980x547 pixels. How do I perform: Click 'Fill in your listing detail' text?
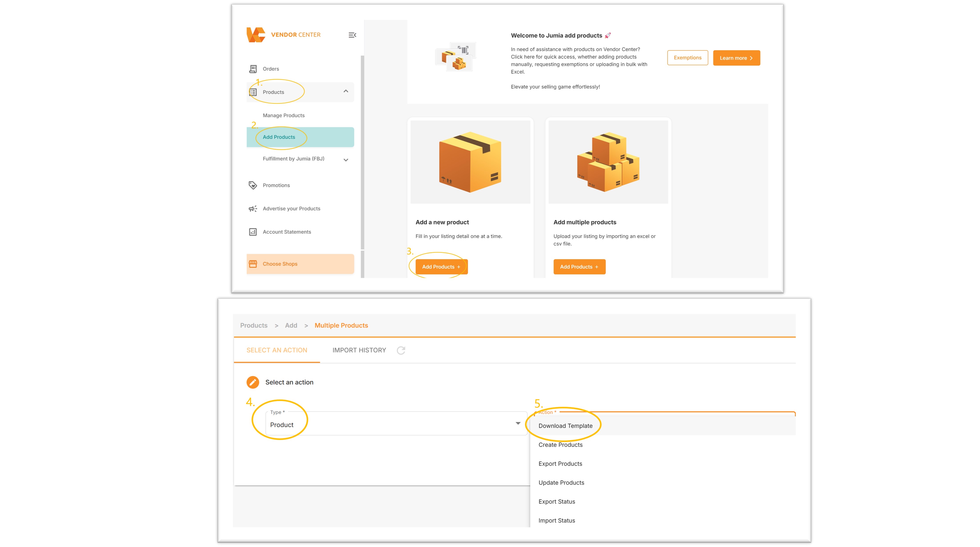[459, 236]
